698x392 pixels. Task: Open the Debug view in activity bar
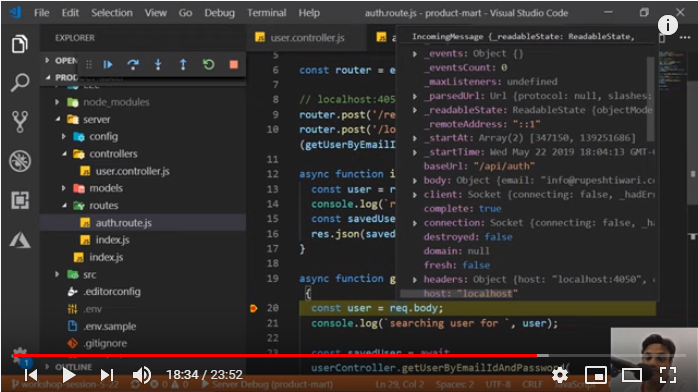tap(20, 161)
